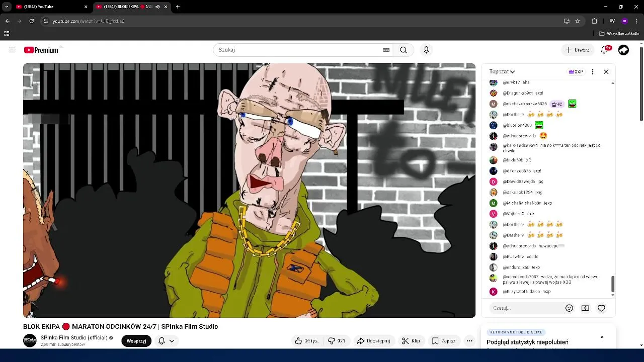The image size is (644, 362).
Task: Click chat user @Dragon-as9e1
Action: (518, 93)
